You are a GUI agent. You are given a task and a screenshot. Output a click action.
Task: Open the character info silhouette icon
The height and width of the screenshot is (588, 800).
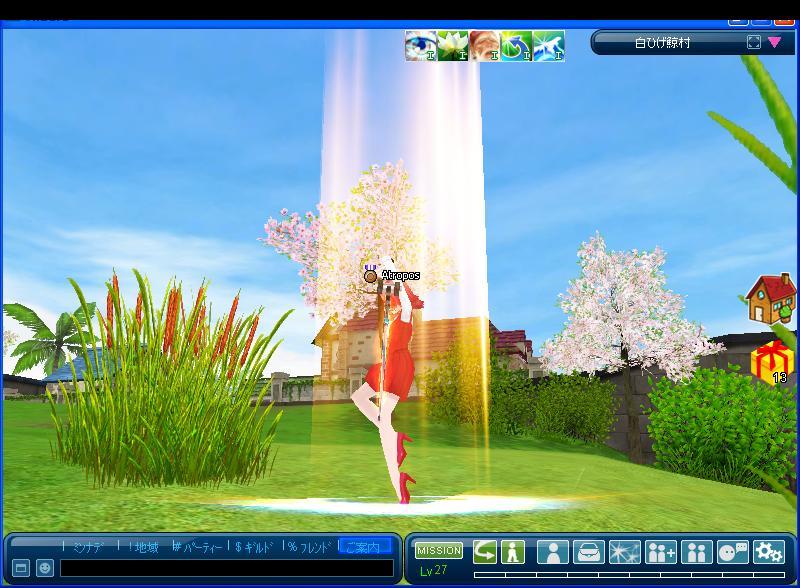pos(552,552)
